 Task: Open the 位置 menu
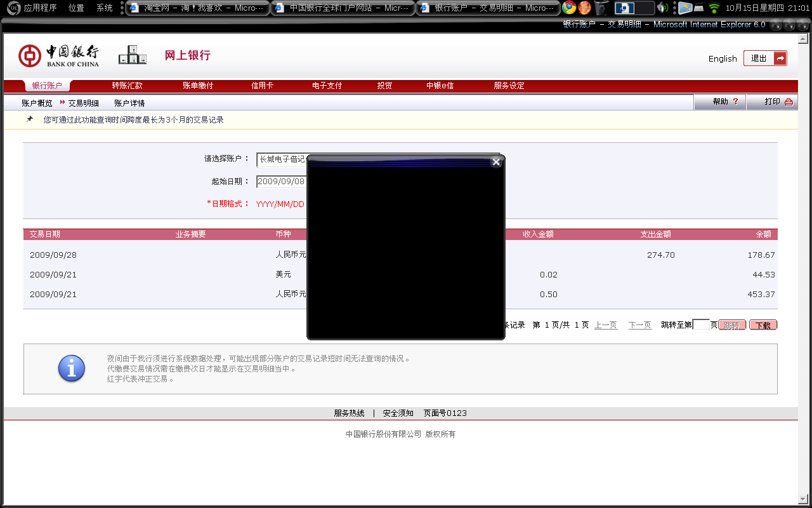[x=76, y=8]
